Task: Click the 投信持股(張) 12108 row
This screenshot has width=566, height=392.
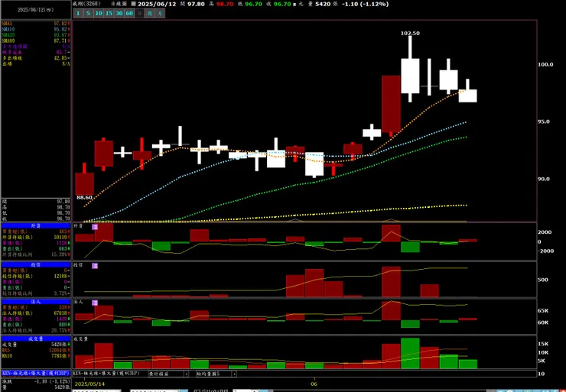Action: click(x=36, y=277)
